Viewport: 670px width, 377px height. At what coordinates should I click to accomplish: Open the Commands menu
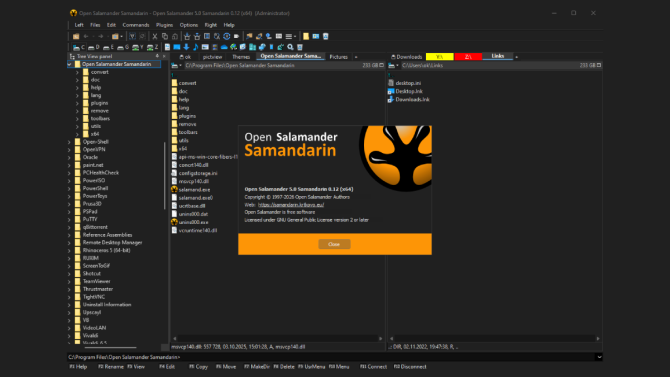[136, 25]
